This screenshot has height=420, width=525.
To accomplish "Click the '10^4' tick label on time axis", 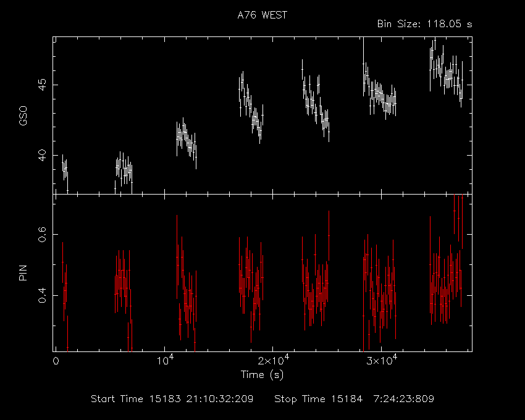I will 164,360.
